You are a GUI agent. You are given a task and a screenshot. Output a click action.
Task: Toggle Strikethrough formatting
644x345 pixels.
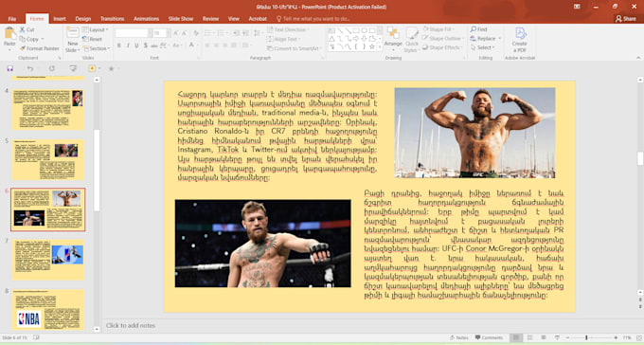pyautogui.click(x=154, y=45)
